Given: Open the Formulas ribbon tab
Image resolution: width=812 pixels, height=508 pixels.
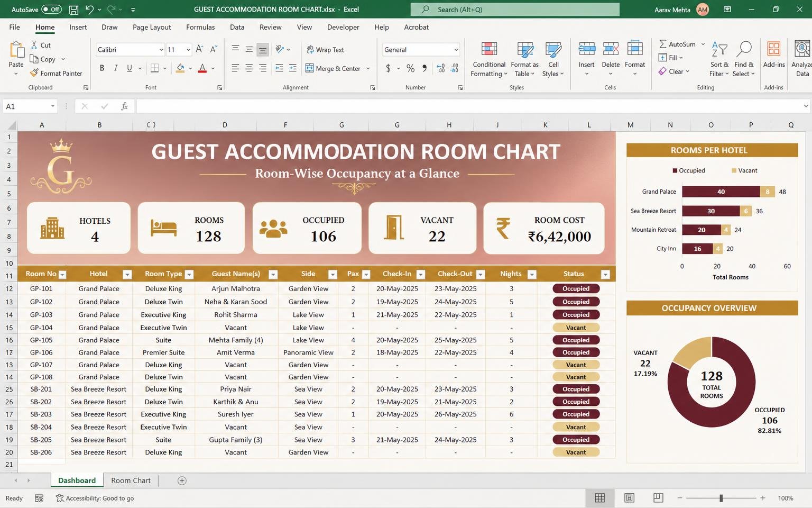Looking at the screenshot, I should (200, 27).
